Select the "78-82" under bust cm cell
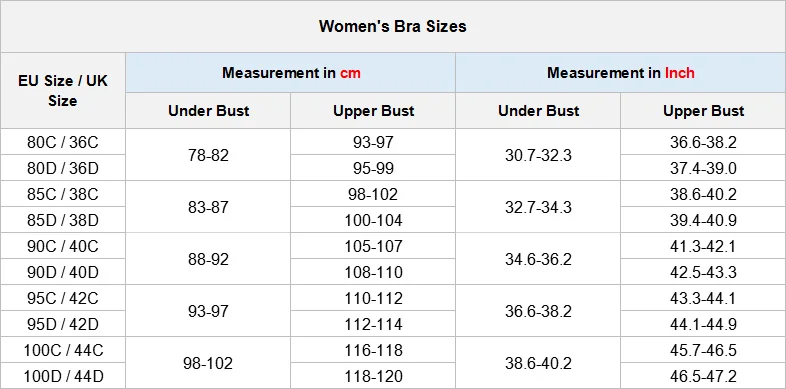This screenshot has height=389, width=786. coord(208,155)
